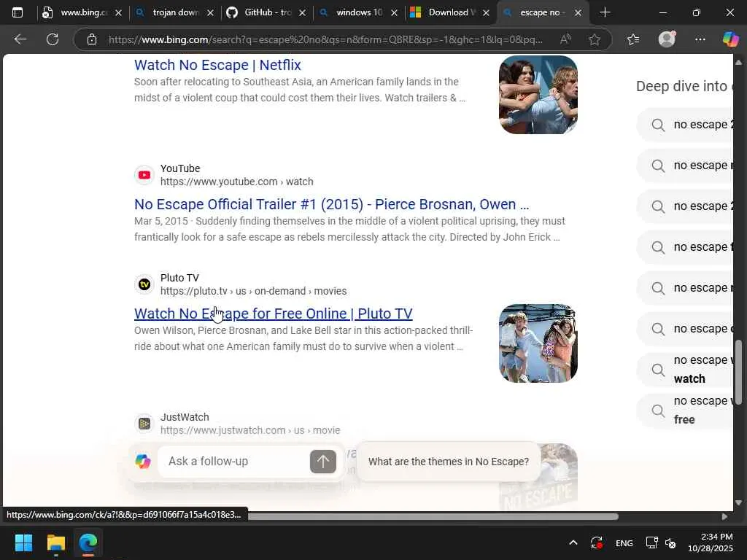
Task: Open Copilot sidebar icon in toolbar
Action: coord(731,39)
